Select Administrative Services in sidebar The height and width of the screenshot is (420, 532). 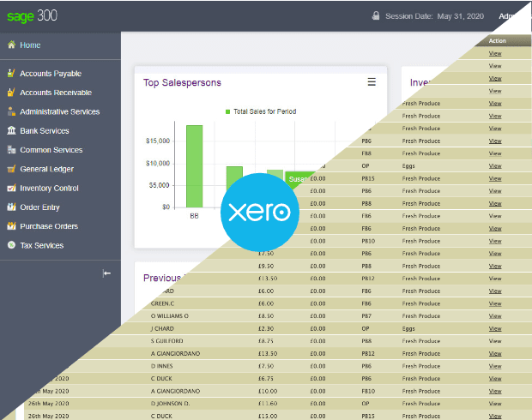coord(60,111)
